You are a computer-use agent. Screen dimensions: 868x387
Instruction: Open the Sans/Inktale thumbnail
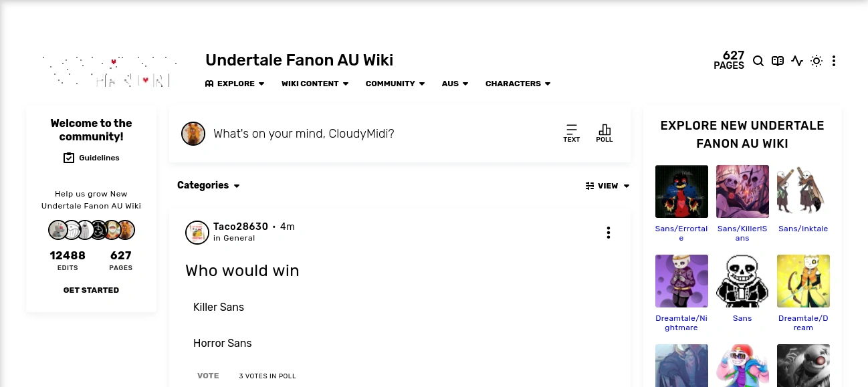click(x=803, y=191)
